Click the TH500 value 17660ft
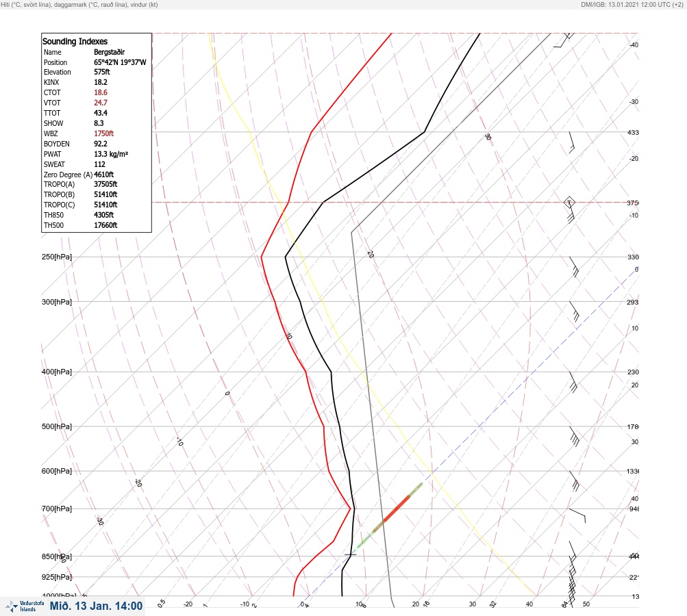This screenshot has width=687, height=616. 105,225
